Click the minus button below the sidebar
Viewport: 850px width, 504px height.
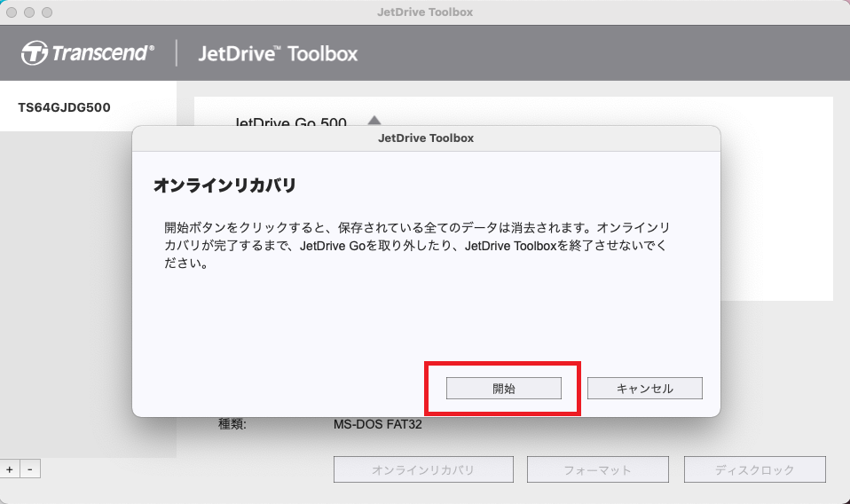point(30,469)
